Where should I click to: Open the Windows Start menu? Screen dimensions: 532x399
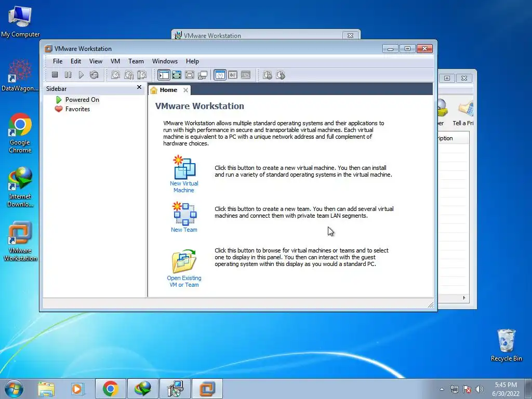point(14,389)
